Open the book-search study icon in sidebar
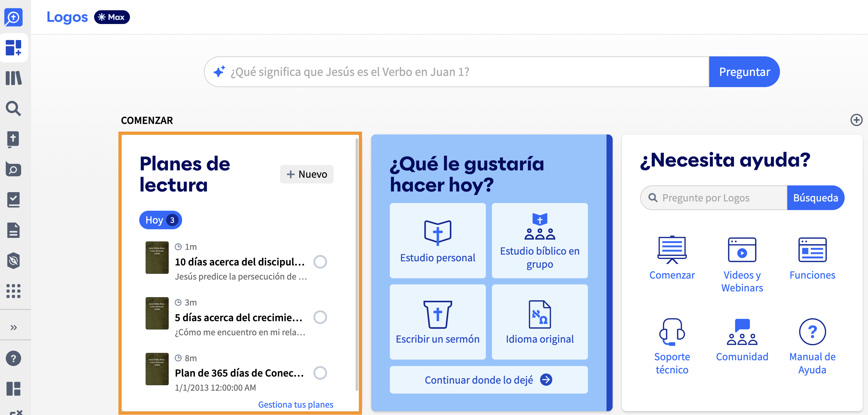Screen dimensions: 868x415 coord(13,169)
